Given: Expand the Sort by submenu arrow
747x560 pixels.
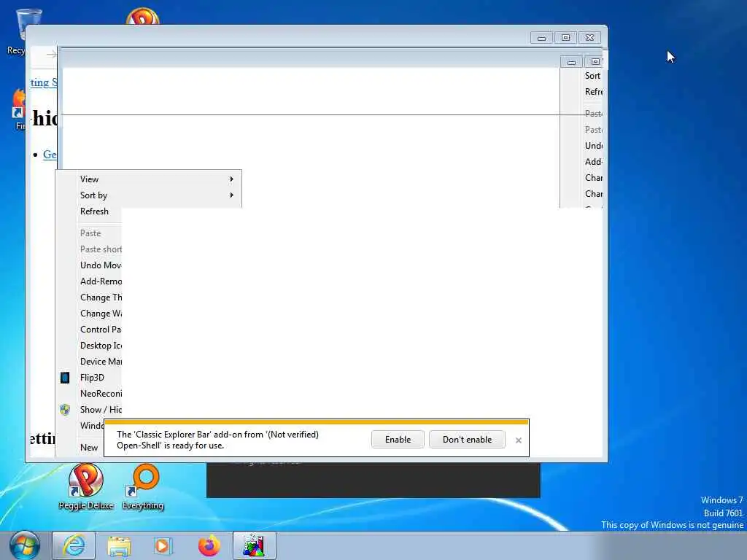Looking at the screenshot, I should [231, 195].
